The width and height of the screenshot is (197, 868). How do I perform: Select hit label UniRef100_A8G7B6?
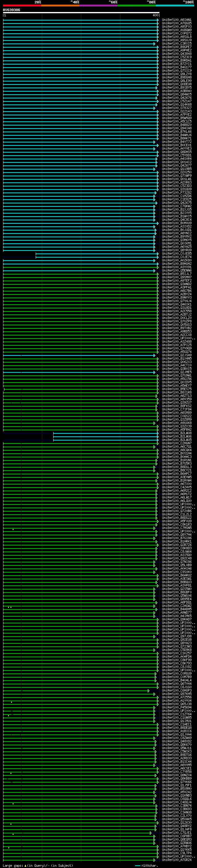[x=177, y=291]
